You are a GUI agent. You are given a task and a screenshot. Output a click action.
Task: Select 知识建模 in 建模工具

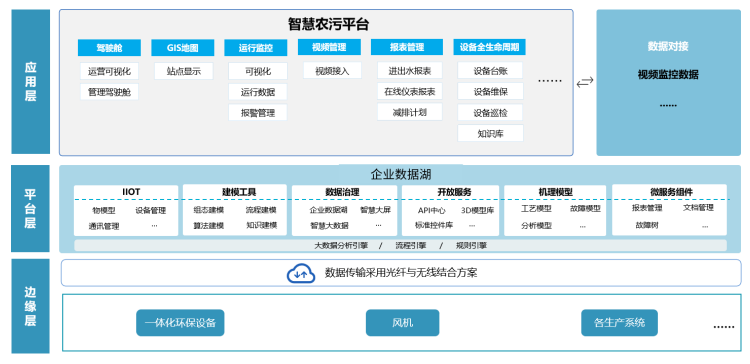[261, 225]
